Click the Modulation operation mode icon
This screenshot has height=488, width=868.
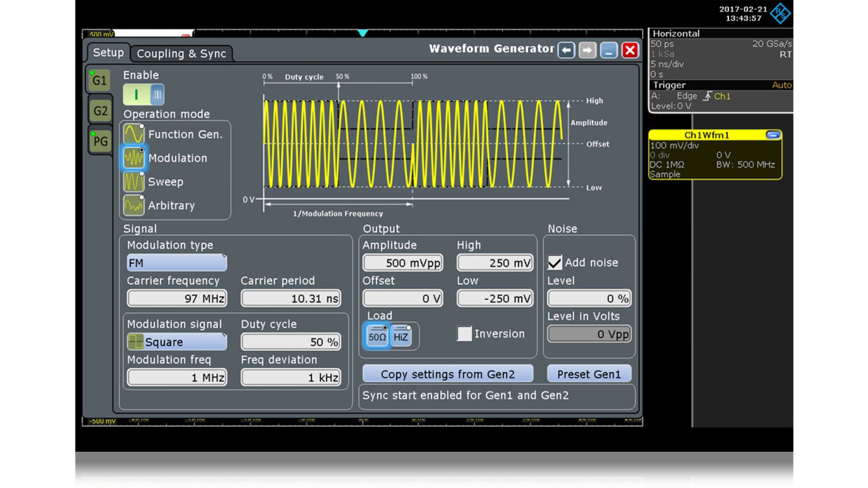pyautogui.click(x=134, y=158)
